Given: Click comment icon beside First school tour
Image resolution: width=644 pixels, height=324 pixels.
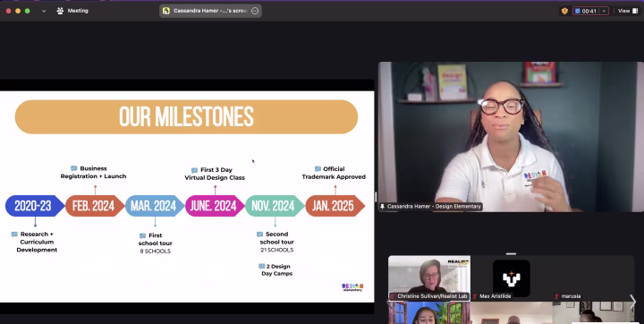Looking at the screenshot, I should coord(142,235).
